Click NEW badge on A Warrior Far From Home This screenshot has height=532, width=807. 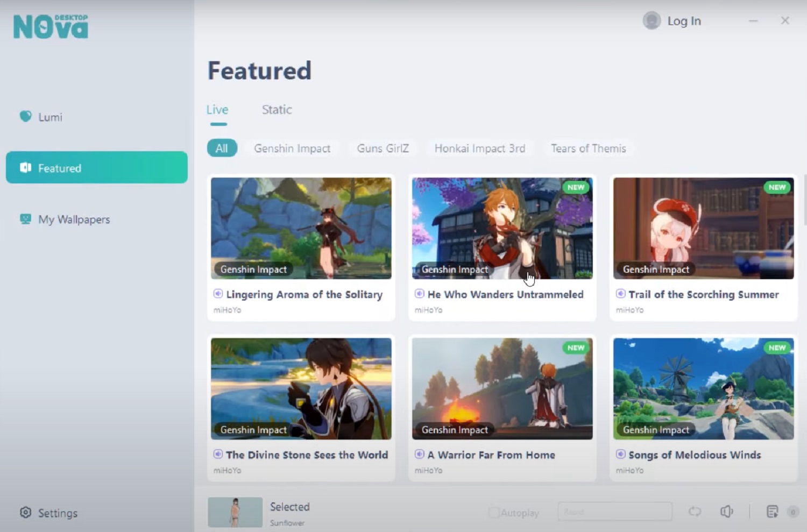pos(576,347)
